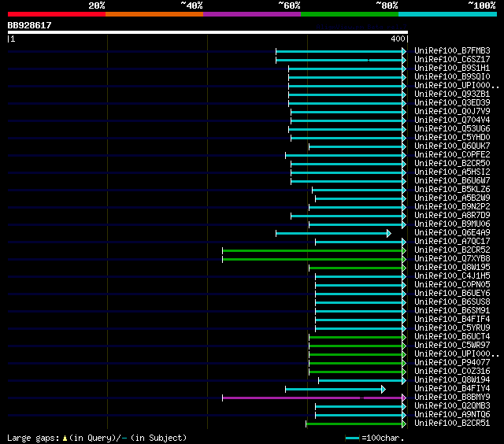The image size is (504, 444).
Task: Select the UniRef100_Q6QUK7 label
Action: pos(452,146)
